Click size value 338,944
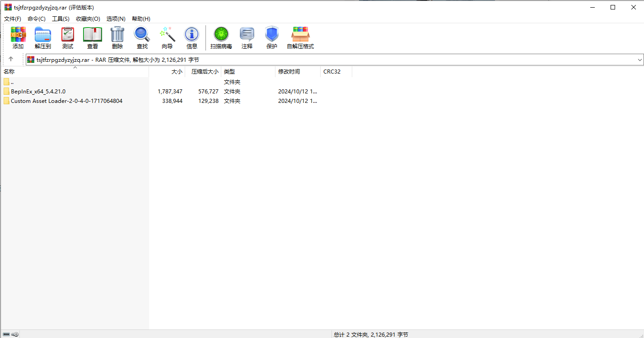Image resolution: width=644 pixels, height=338 pixels. click(172, 101)
